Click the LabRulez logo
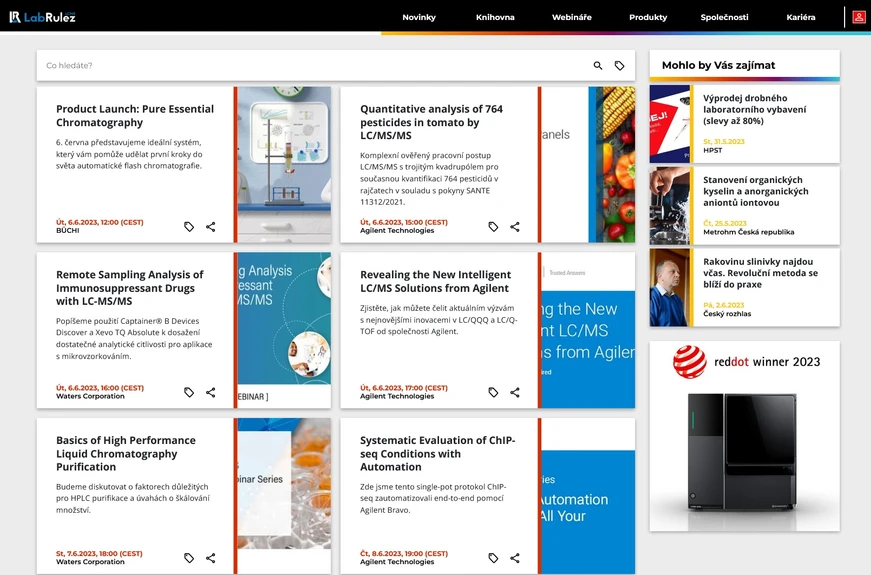Screen dimensions: 871x575 tap(42, 17)
